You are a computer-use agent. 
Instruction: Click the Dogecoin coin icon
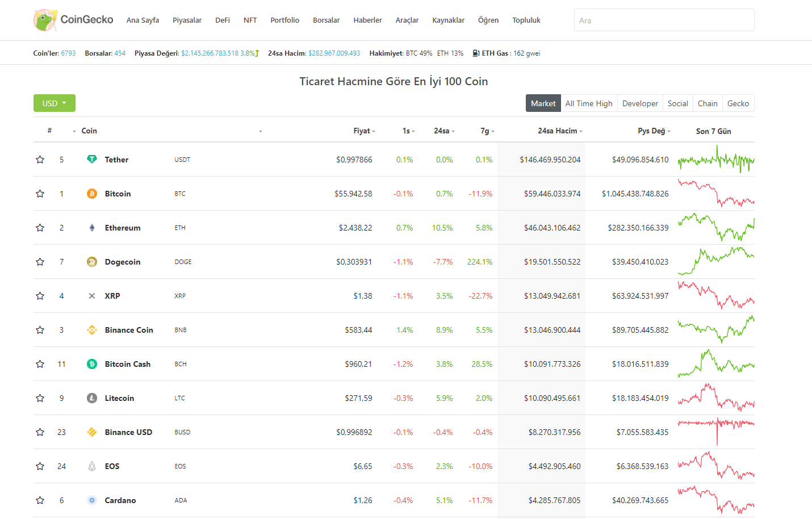pyautogui.click(x=92, y=262)
